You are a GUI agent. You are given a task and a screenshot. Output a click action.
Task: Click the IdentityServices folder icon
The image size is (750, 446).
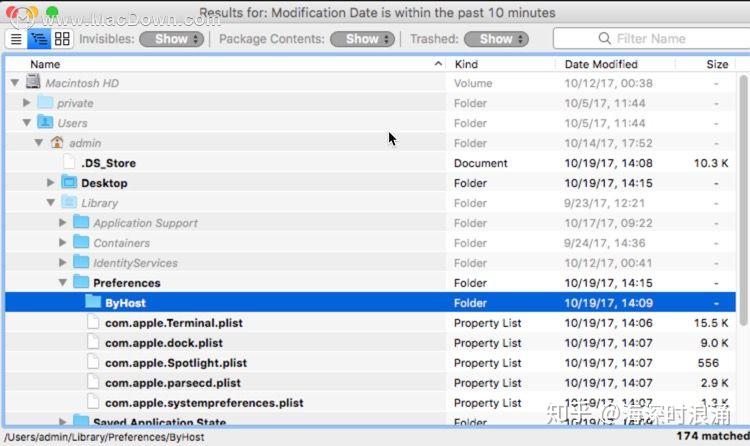(x=81, y=262)
